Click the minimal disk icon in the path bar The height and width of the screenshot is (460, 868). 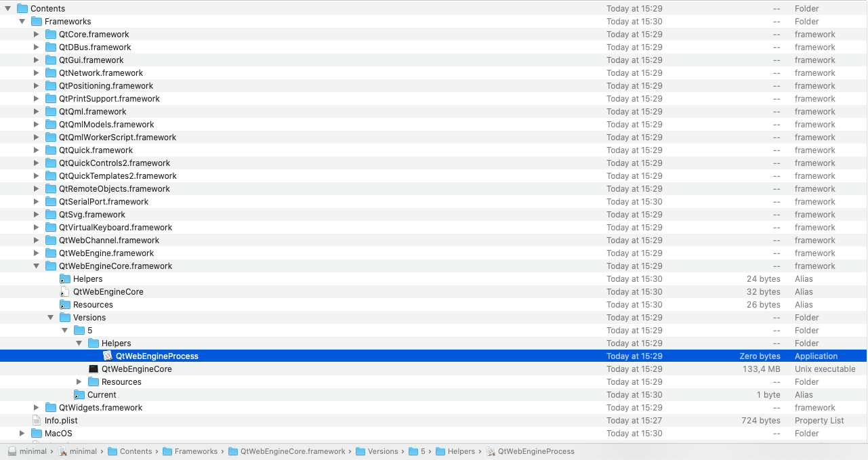coord(12,451)
